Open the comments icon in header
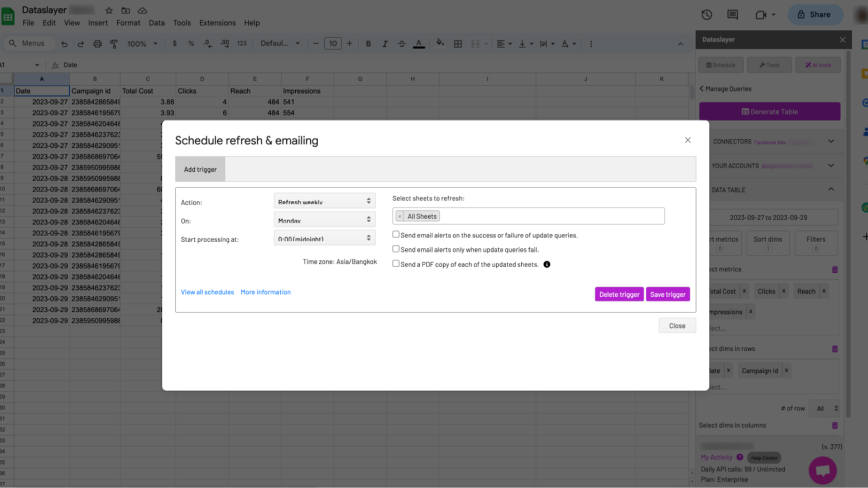This screenshot has width=868, height=488. coord(732,15)
